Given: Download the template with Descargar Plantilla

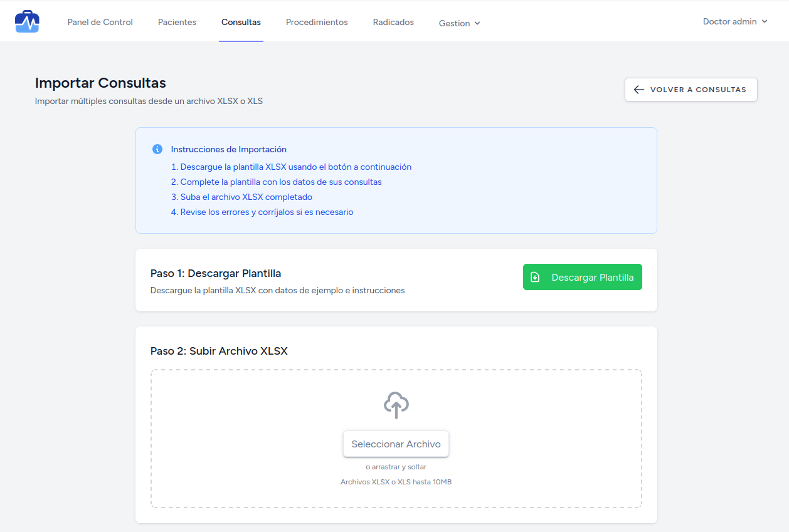Looking at the screenshot, I should pos(583,277).
